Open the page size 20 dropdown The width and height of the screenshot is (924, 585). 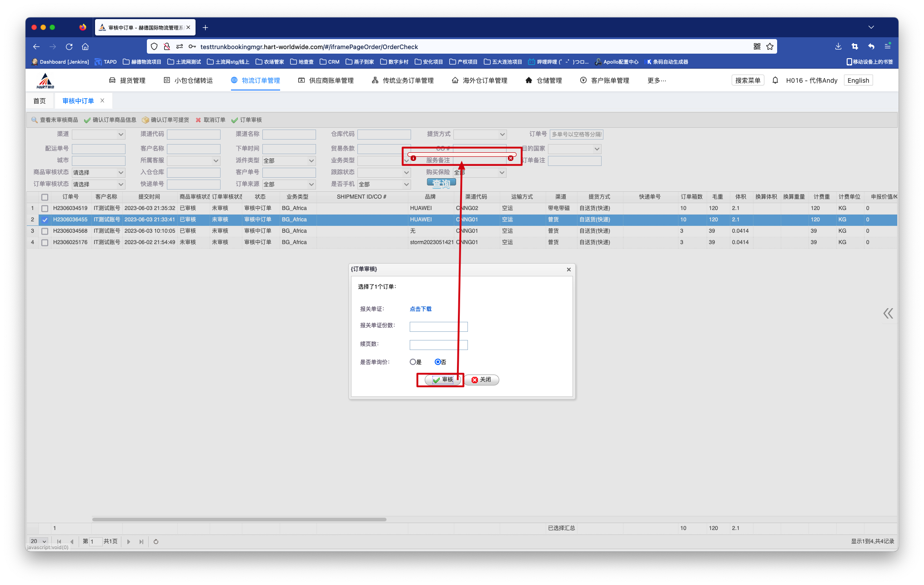[x=39, y=541]
